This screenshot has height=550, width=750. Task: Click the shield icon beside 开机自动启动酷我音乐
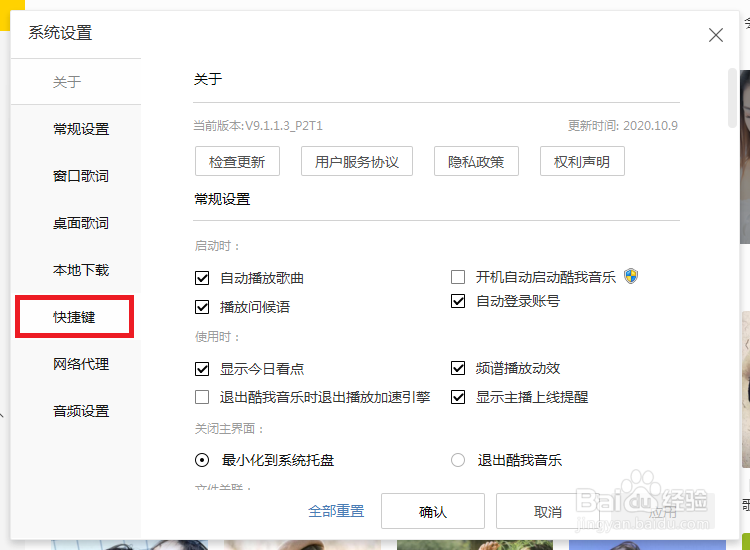pyautogui.click(x=631, y=276)
